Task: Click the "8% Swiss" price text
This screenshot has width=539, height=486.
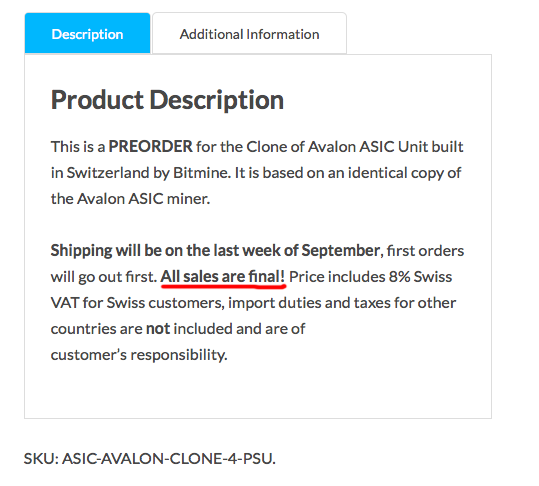Action: (420, 277)
